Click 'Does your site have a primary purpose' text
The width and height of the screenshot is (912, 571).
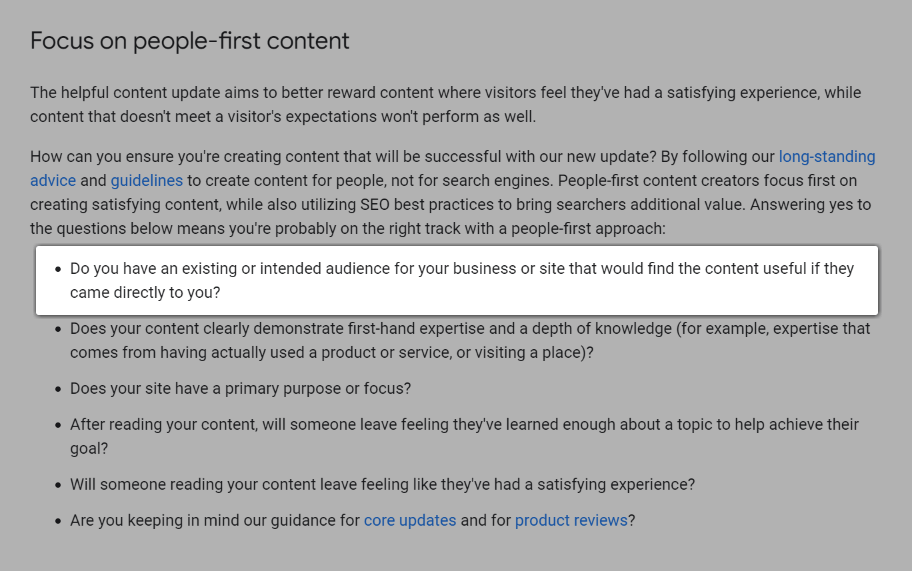[240, 388]
